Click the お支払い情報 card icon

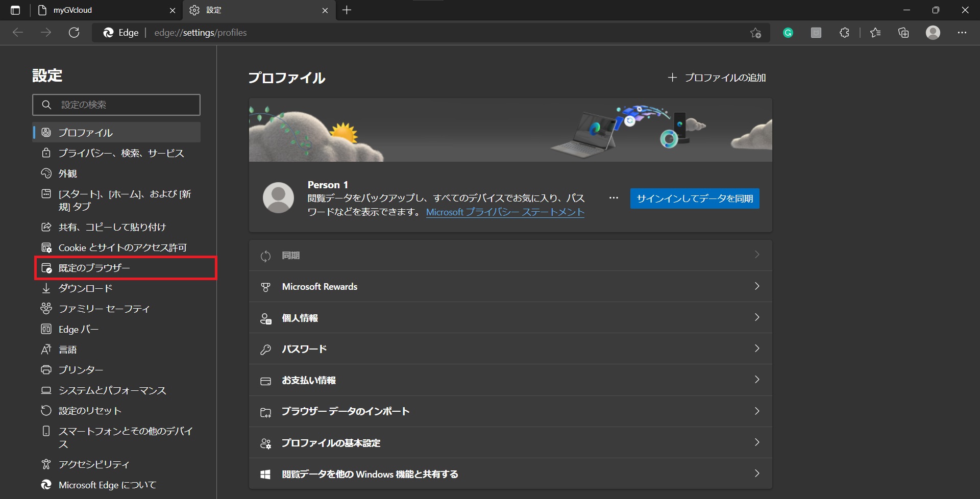(x=265, y=381)
